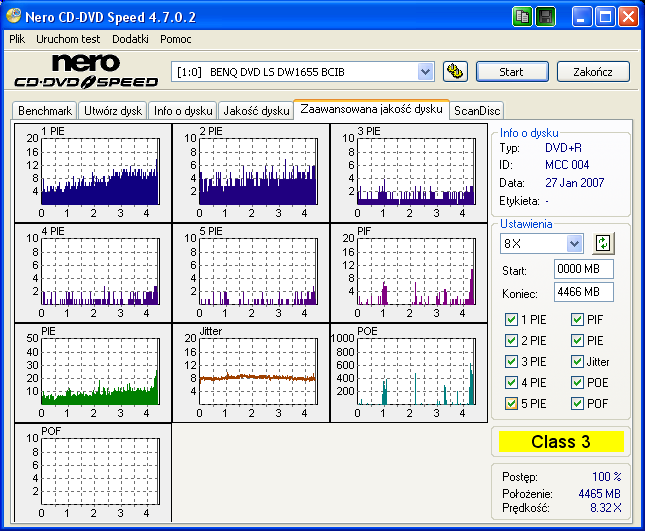Expand the BENQ drive selection dropdown
Screen dimensions: 645x531
pyautogui.click(x=425, y=72)
